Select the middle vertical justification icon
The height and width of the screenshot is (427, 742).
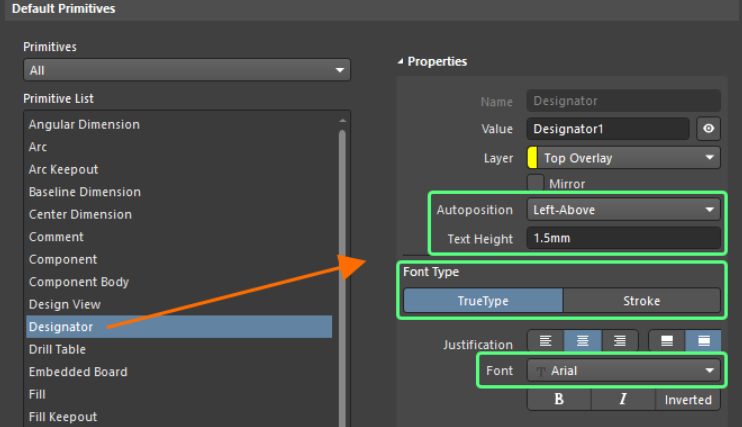click(667, 343)
